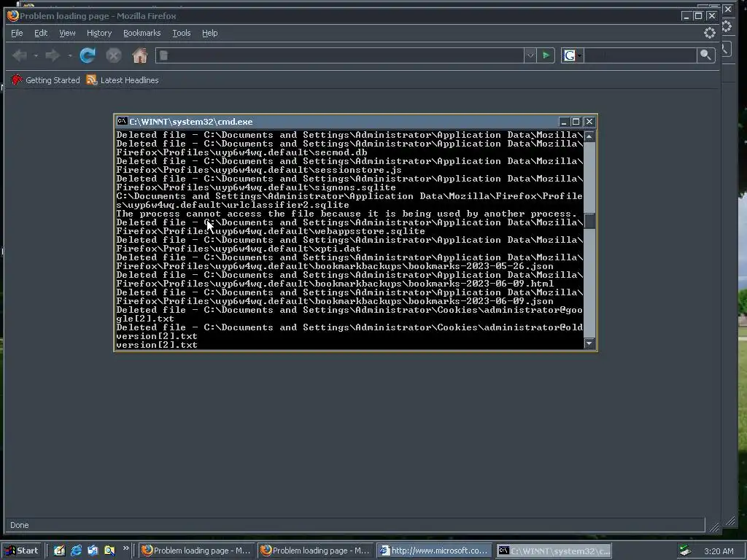Click the Firefox Forward arrow button
747x560 pixels.
[53, 55]
